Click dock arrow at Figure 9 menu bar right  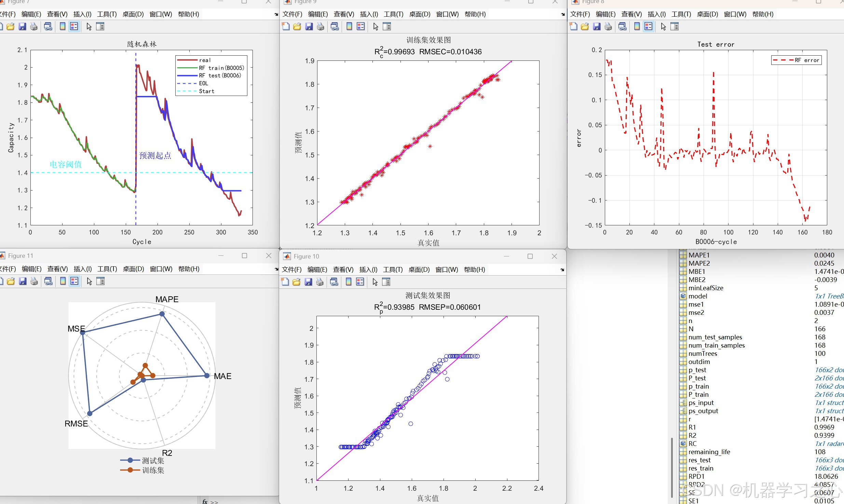(x=563, y=14)
